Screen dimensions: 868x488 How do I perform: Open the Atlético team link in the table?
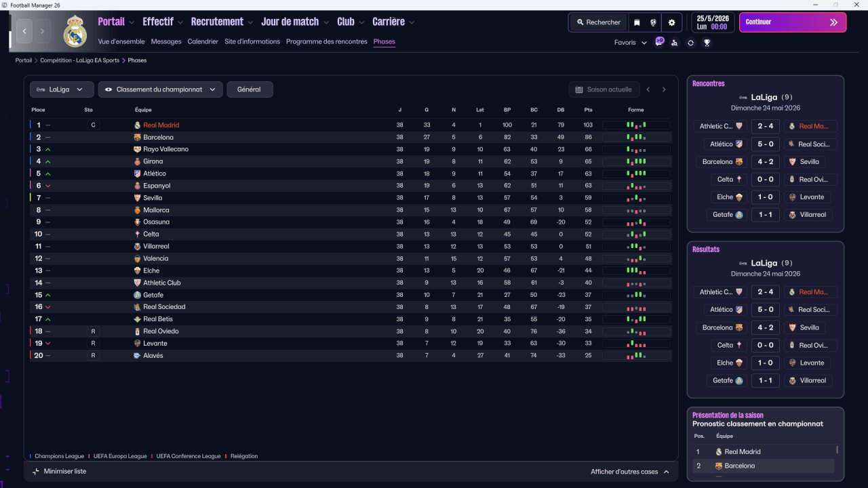coord(155,174)
